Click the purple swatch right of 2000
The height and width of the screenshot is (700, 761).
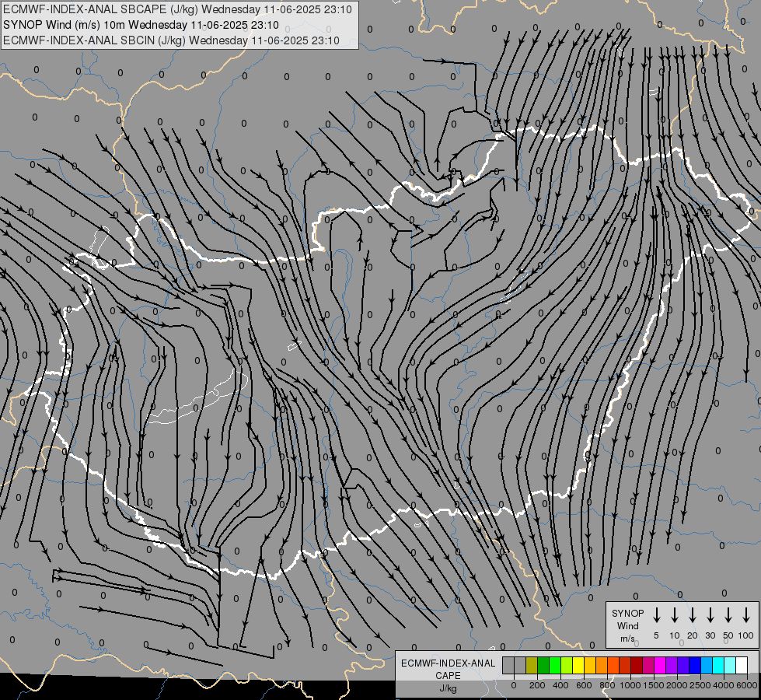click(x=671, y=665)
